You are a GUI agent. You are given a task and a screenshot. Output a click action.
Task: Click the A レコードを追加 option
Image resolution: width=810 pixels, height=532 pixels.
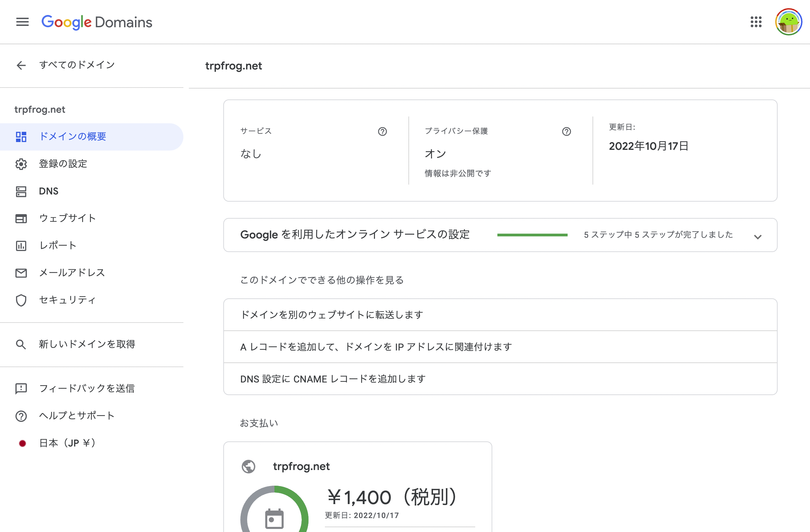coord(376,347)
